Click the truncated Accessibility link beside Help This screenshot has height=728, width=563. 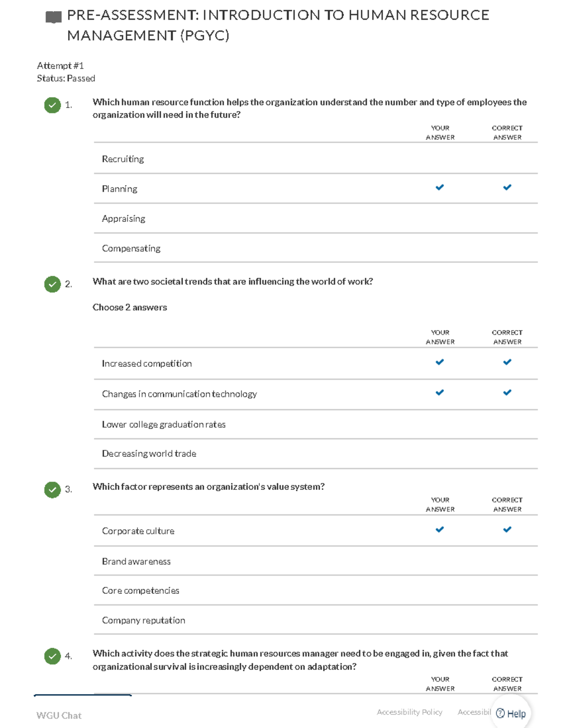pos(474,712)
